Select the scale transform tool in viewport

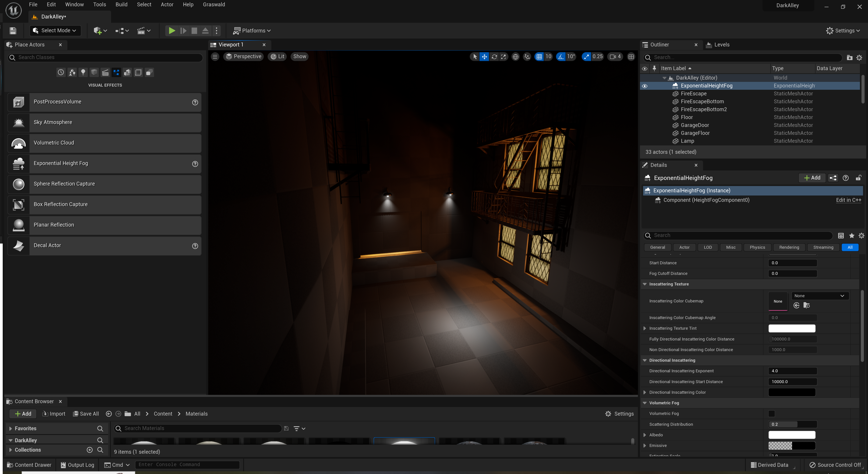click(503, 57)
